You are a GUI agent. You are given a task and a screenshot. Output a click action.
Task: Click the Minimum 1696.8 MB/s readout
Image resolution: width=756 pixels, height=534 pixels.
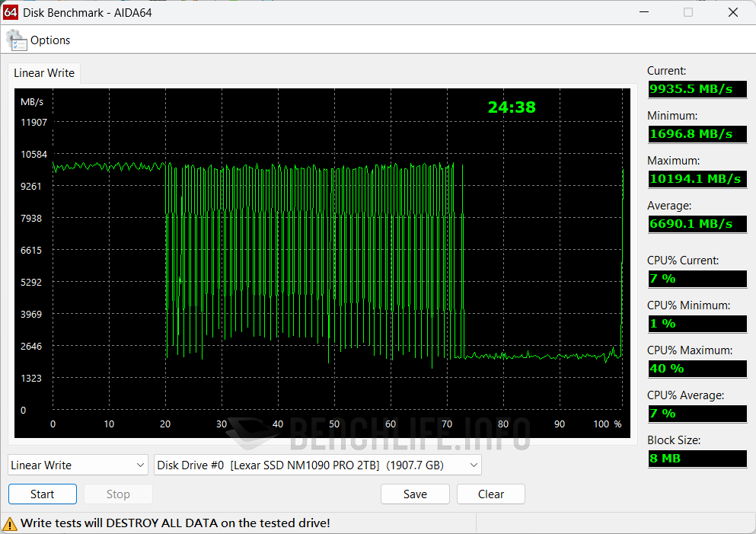(x=697, y=134)
